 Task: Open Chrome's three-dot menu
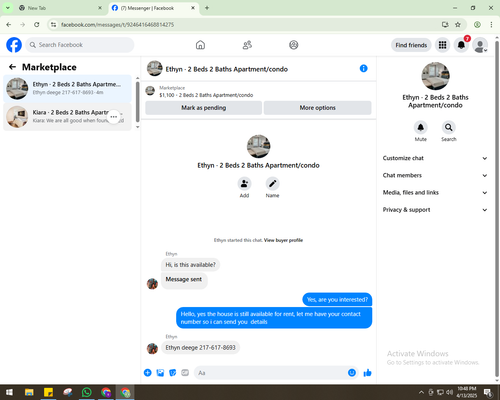tap(491, 25)
